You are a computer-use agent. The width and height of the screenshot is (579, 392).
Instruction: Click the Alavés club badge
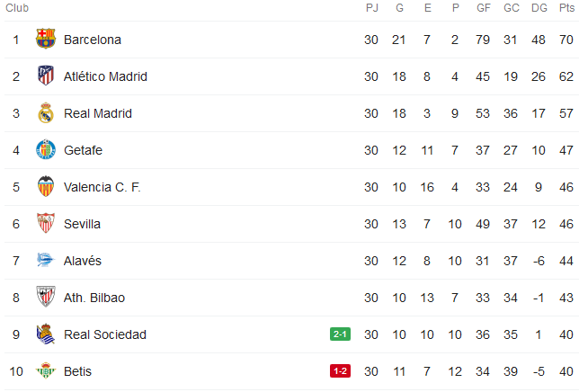point(45,261)
